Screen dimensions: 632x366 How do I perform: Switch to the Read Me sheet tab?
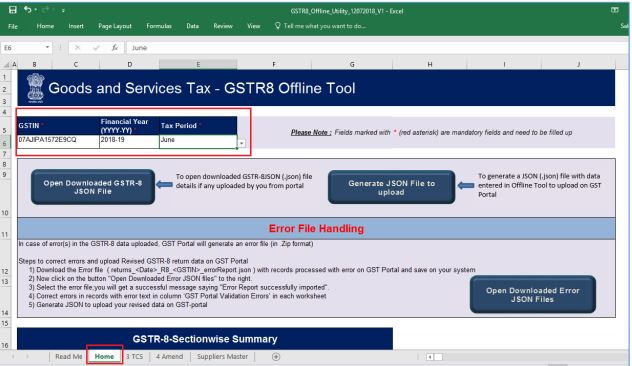[69, 356]
